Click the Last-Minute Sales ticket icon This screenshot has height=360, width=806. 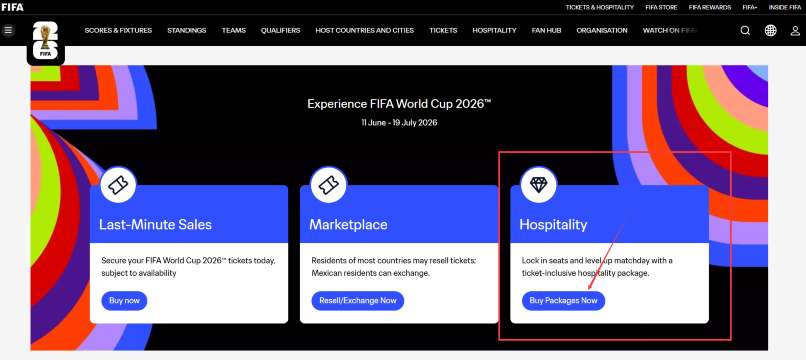[118, 185]
